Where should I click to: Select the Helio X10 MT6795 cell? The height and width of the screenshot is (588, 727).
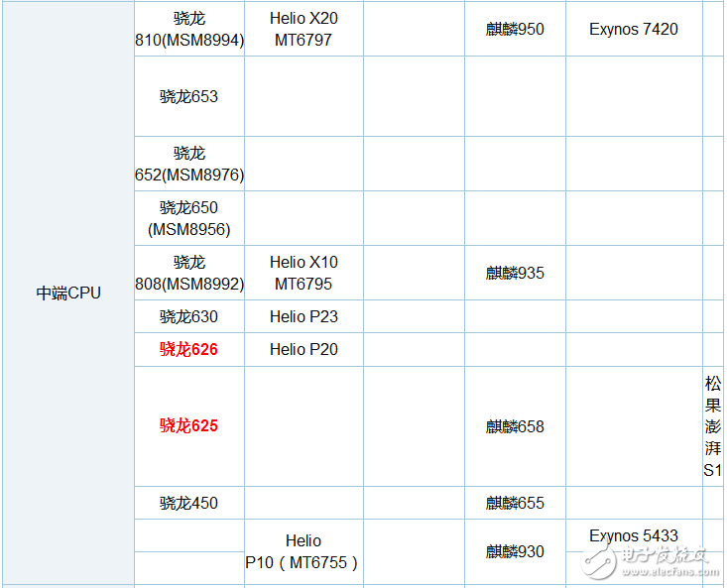tap(303, 273)
